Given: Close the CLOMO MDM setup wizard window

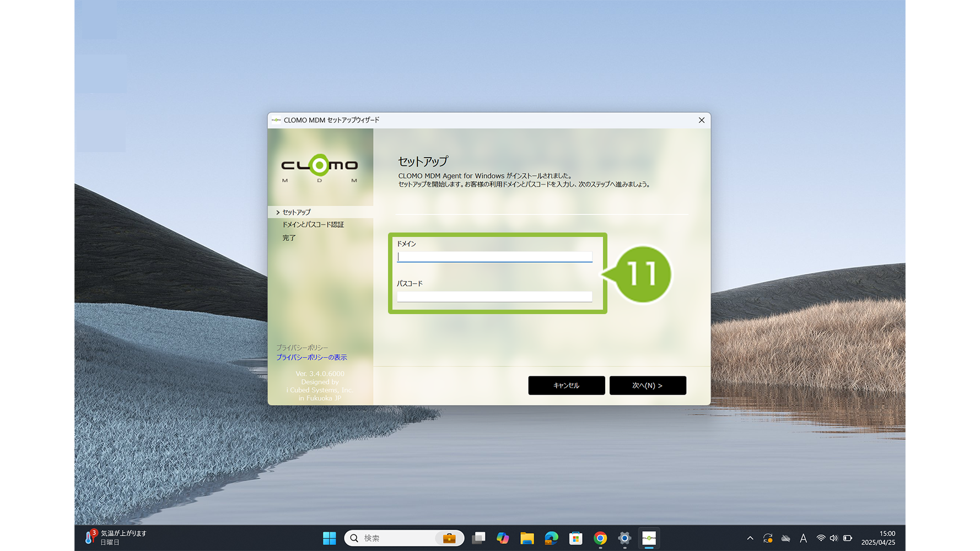Looking at the screenshot, I should (701, 120).
